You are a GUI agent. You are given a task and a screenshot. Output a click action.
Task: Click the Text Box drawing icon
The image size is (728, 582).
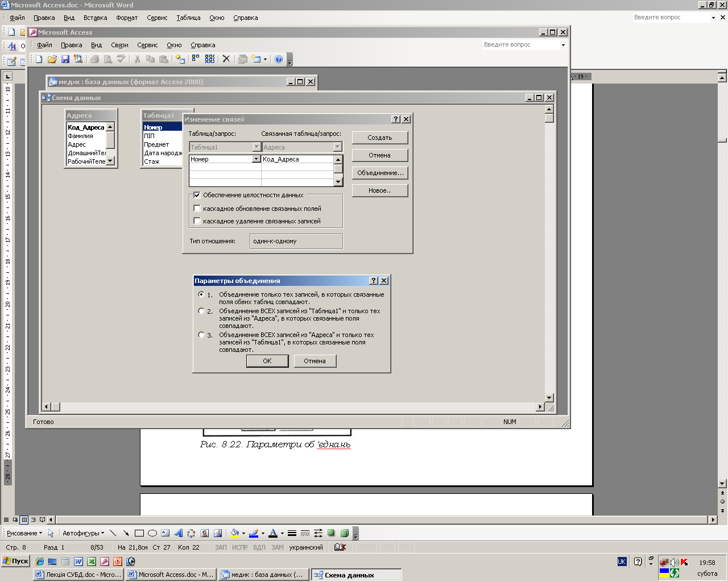coord(165,533)
